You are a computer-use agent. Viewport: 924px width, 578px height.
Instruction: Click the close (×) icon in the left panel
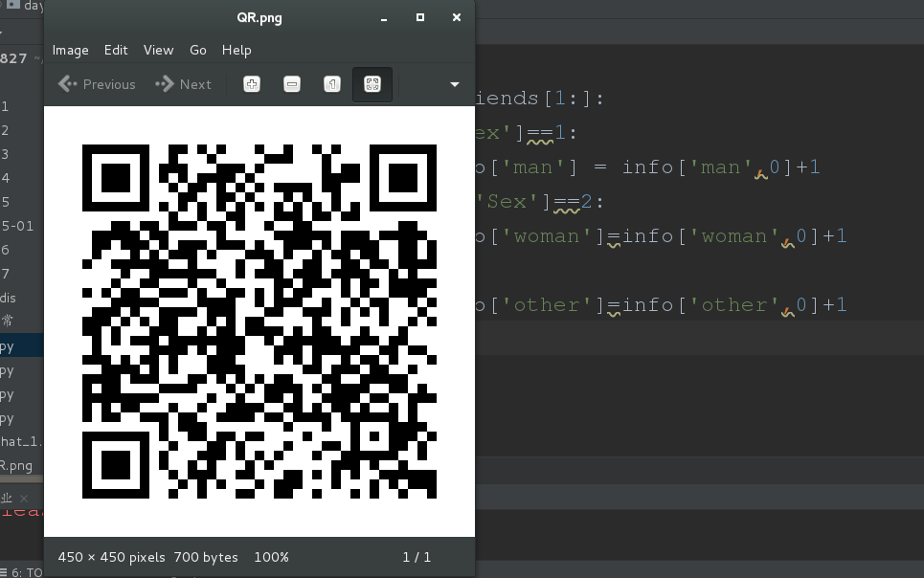24,499
